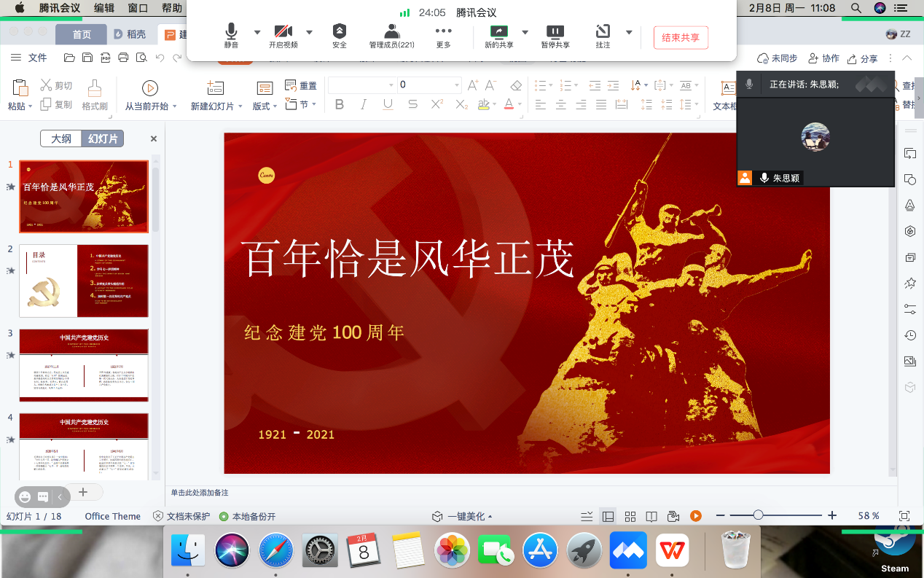Click the 新建幻灯片 new slide icon

[216, 88]
